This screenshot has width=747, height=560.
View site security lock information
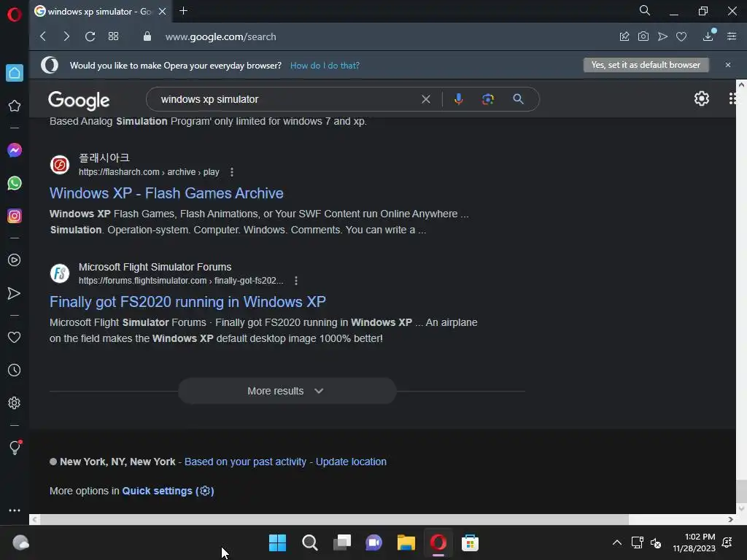click(x=147, y=36)
